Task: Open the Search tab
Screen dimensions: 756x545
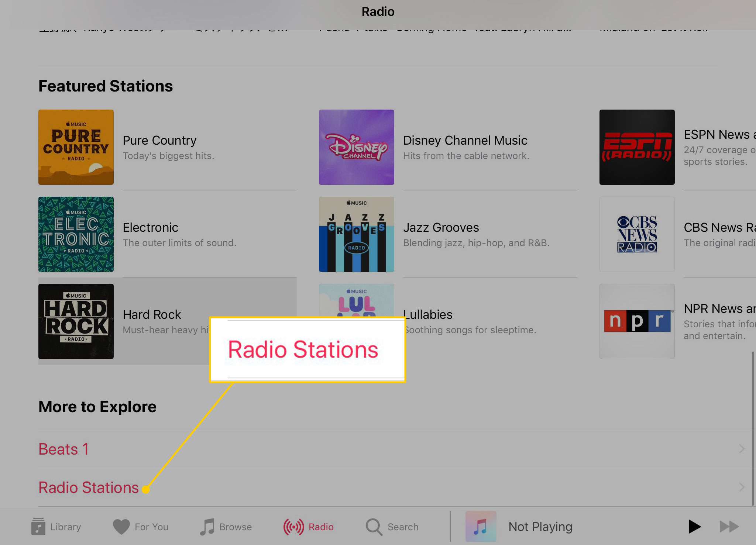Action: 392,527
